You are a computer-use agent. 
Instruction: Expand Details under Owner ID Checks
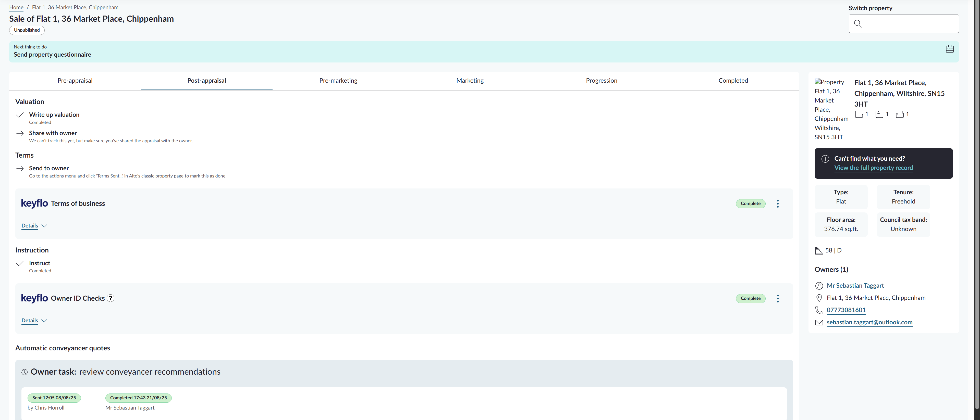(x=34, y=320)
